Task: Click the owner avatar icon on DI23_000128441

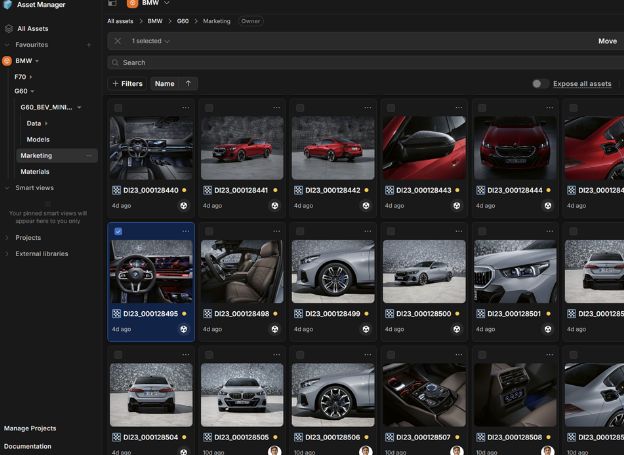Action: point(275,206)
